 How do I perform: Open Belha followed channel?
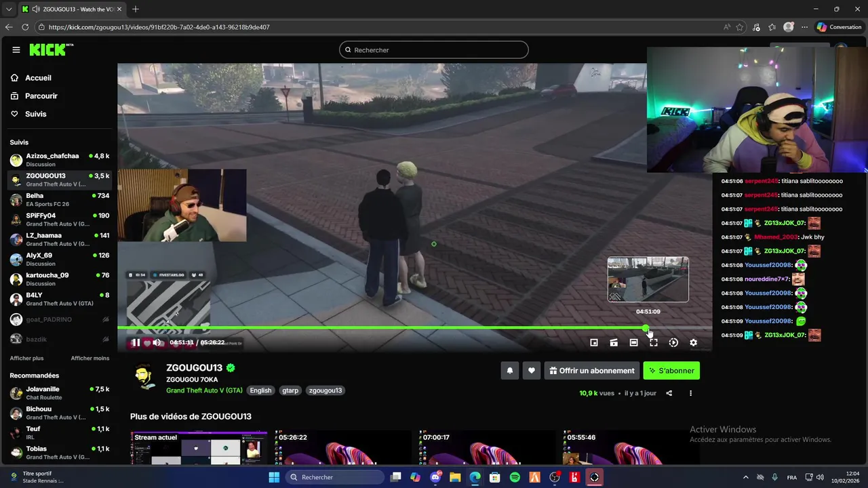[60, 200]
